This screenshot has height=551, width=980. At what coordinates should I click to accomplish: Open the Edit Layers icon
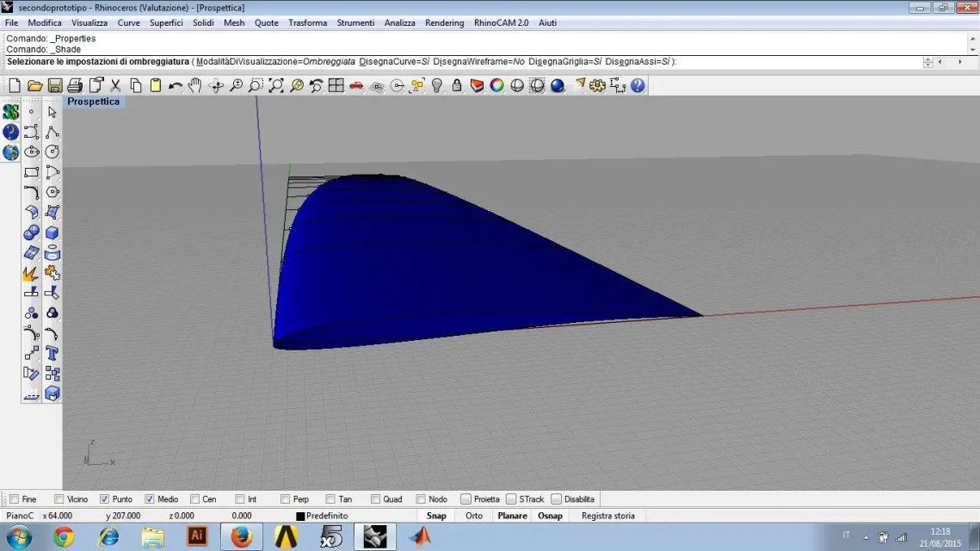click(x=477, y=86)
